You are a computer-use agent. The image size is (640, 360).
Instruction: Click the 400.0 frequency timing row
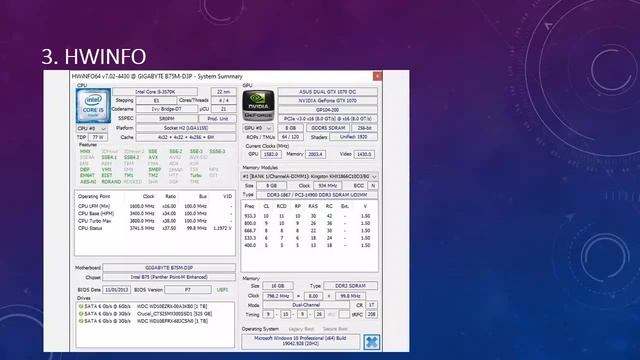[309, 245]
